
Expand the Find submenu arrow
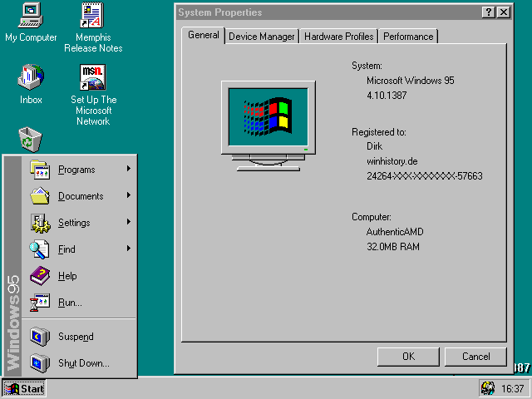pyautogui.click(x=129, y=249)
